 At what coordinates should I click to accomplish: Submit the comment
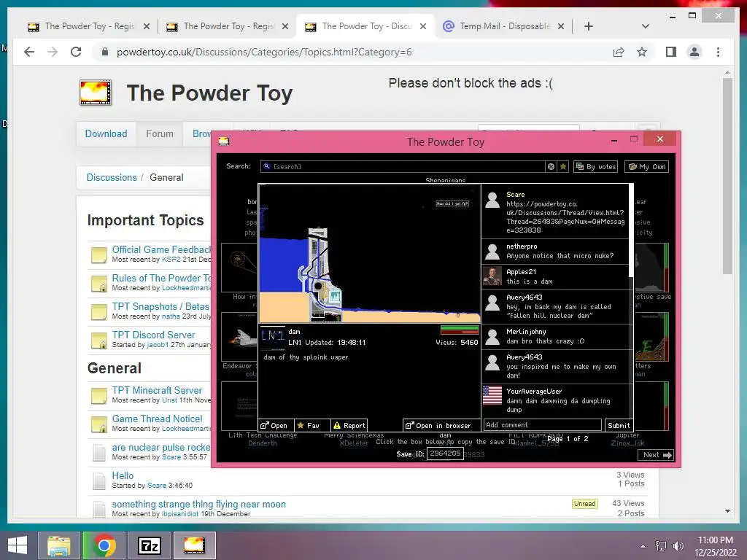pos(619,425)
